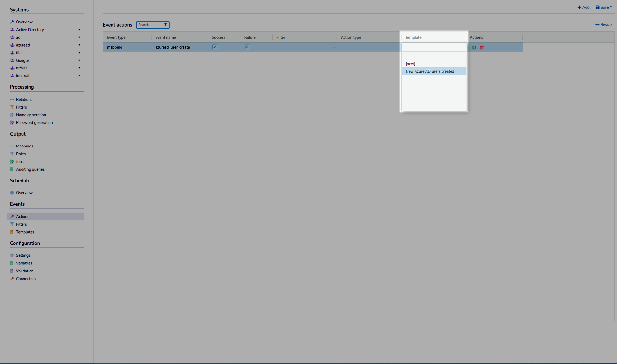The width and height of the screenshot is (617, 364).
Task: Click the Template dropdown text input
Action: coord(433,47)
